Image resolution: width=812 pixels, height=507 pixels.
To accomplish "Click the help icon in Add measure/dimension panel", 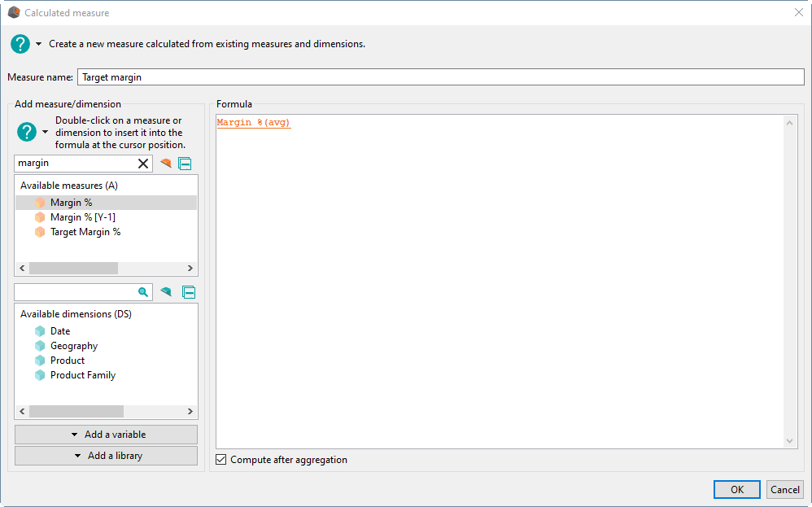I will [26, 132].
